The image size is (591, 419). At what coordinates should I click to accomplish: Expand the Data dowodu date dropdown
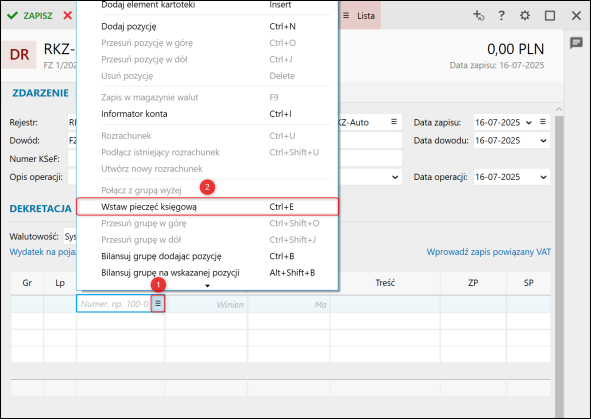[543, 141]
